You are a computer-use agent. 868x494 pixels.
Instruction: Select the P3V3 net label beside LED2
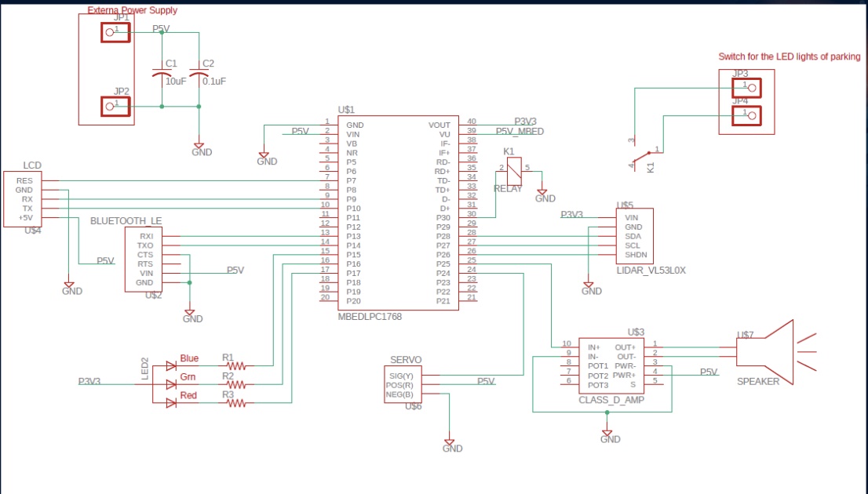(x=88, y=382)
